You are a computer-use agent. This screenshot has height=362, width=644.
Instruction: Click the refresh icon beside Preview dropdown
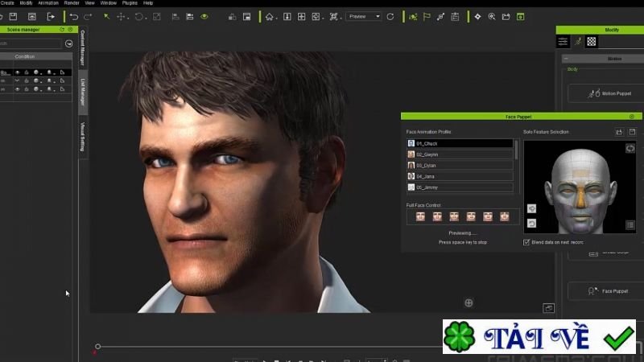coord(390,17)
